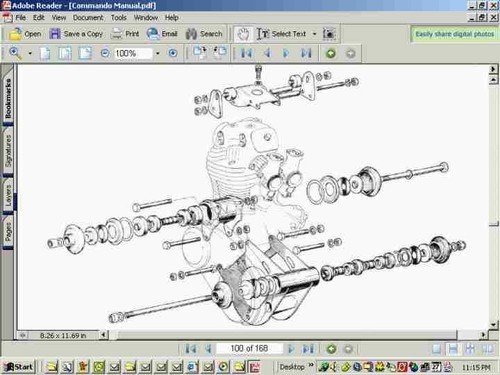Set view to Actual Size page icon
The height and width of the screenshot is (375, 500).
[x=45, y=53]
